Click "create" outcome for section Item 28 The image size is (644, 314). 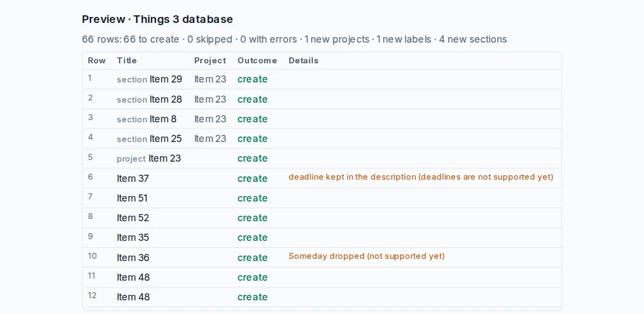click(x=253, y=99)
